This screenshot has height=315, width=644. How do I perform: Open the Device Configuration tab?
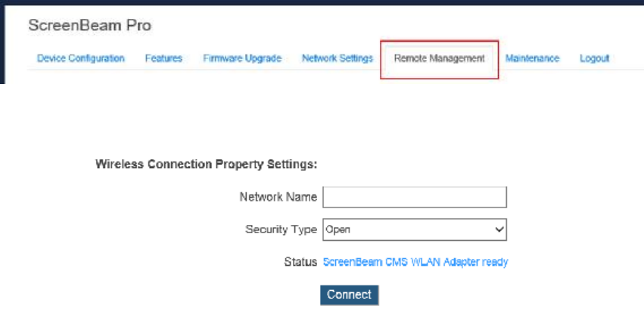[81, 58]
